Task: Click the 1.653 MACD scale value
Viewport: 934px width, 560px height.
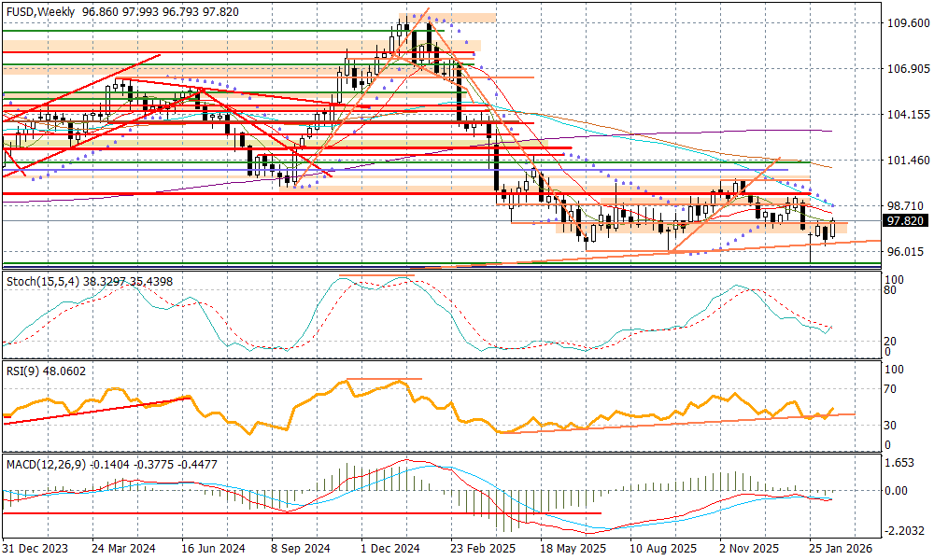Action: (x=900, y=463)
